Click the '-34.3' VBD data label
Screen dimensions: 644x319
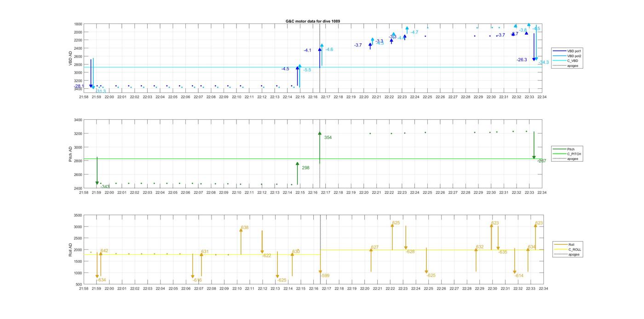pos(544,62)
